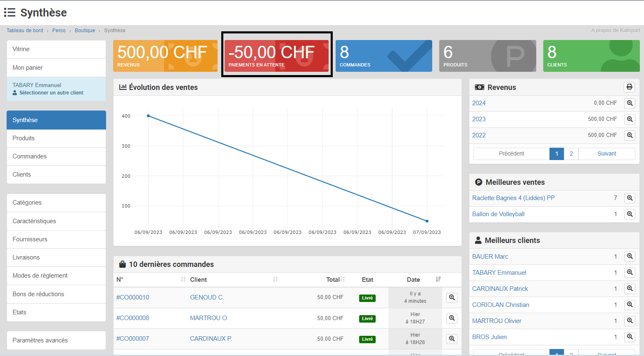Screen dimensions: 644x356
Task: Click the Paiements en attente red tile
Action: coord(276,56)
